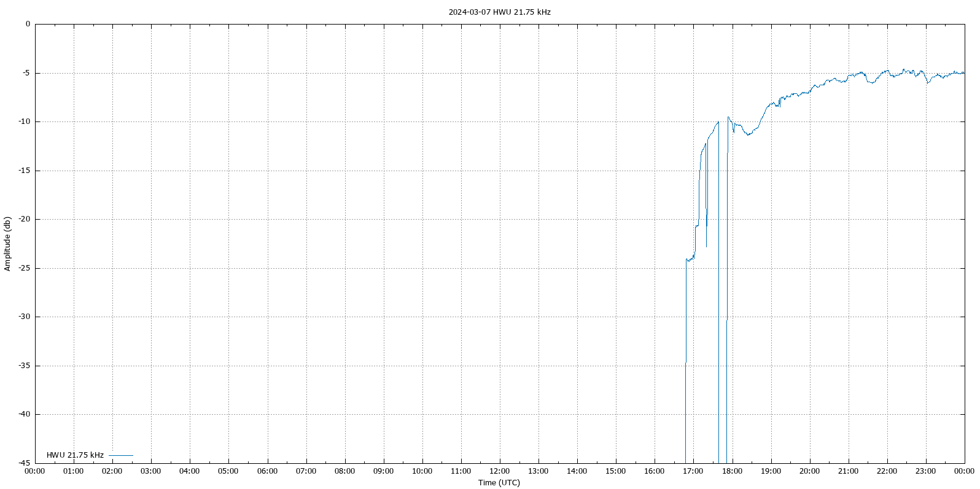Image resolution: width=980 pixels, height=489 pixels.
Task: Select the 17:00 x-axis tick label
Action: point(693,471)
